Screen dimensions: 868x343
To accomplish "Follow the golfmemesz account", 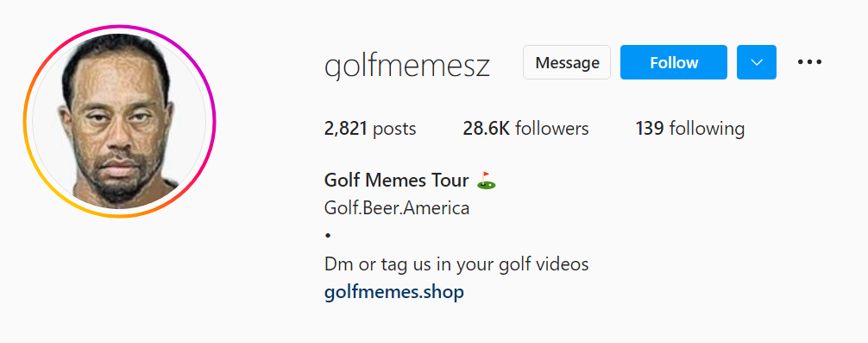I will 674,62.
